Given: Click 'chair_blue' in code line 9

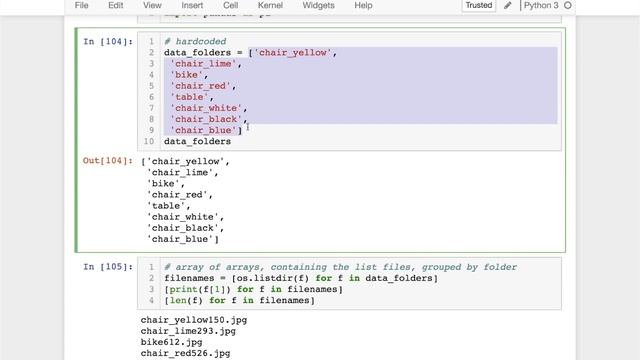Looking at the screenshot, I should (x=203, y=130).
